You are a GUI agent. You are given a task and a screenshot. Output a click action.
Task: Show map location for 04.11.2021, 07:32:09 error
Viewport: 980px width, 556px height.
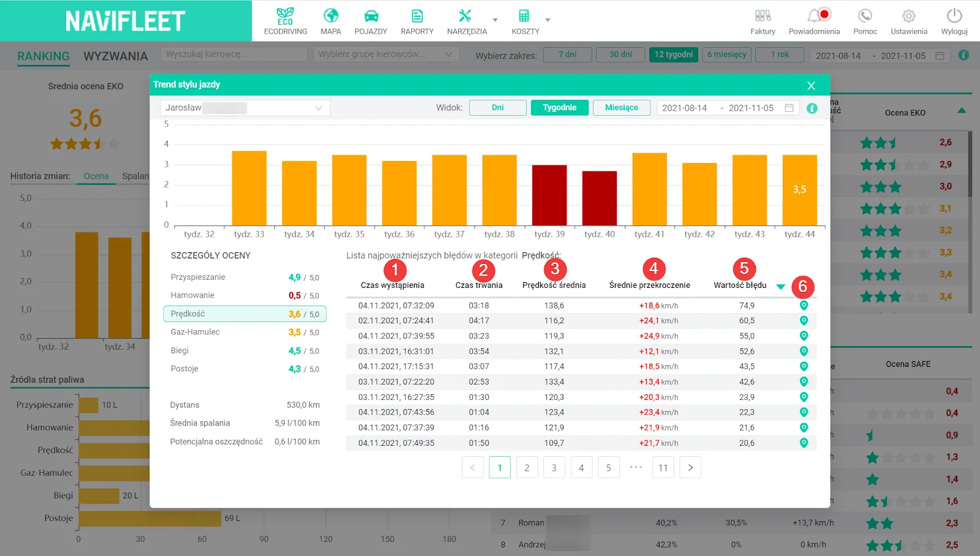coord(804,305)
